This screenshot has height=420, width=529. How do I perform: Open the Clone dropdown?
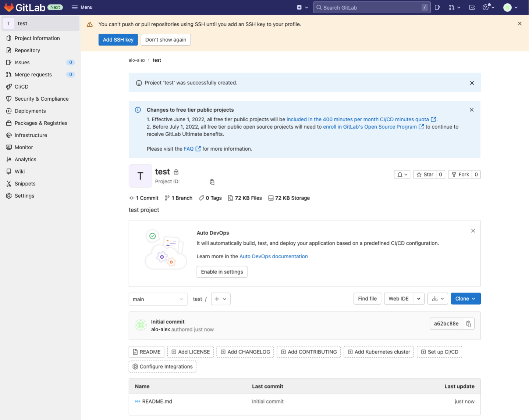(x=466, y=299)
